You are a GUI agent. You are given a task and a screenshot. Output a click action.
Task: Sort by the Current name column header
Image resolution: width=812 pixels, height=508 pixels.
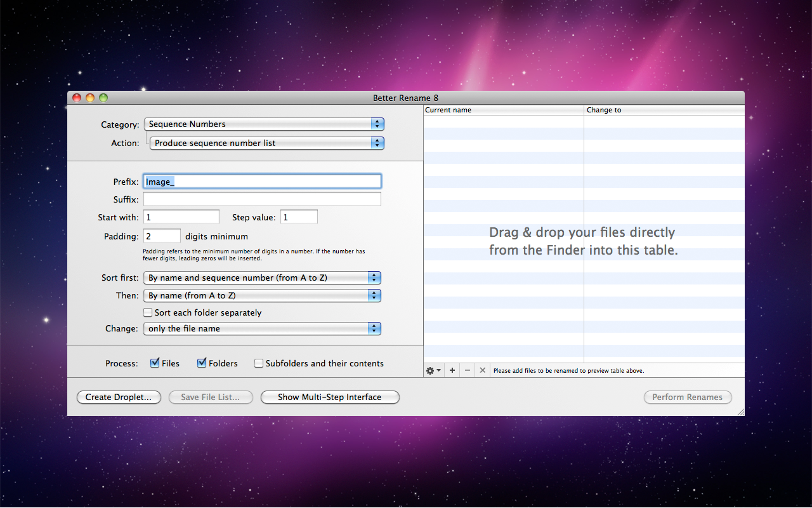point(504,110)
